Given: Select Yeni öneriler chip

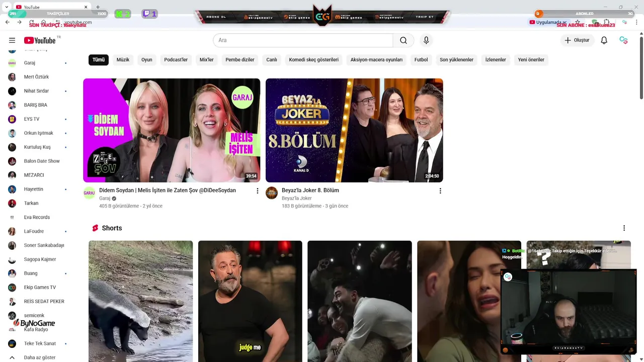Looking at the screenshot, I should (531, 60).
